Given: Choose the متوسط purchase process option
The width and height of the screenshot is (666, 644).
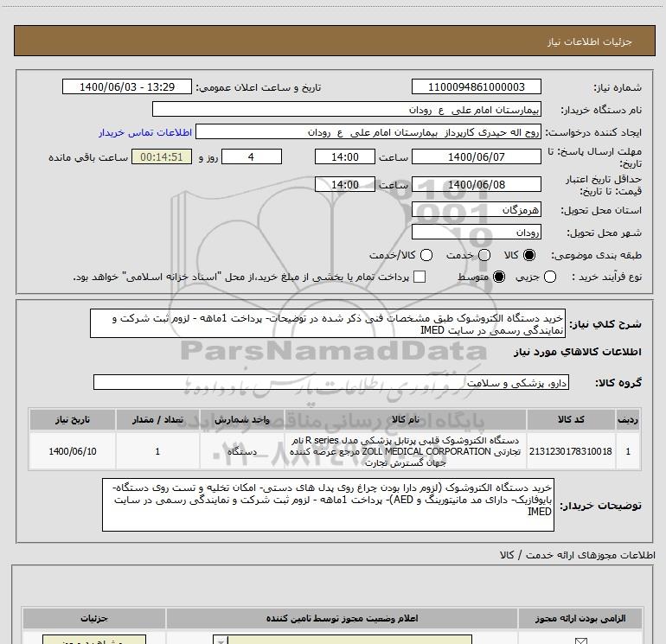Looking at the screenshot, I should tap(499, 277).
